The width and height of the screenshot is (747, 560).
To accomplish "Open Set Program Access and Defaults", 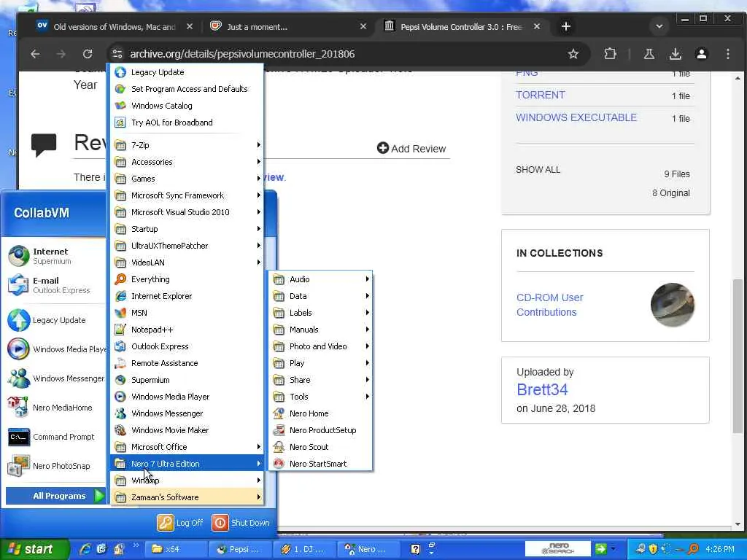I will [187, 88].
